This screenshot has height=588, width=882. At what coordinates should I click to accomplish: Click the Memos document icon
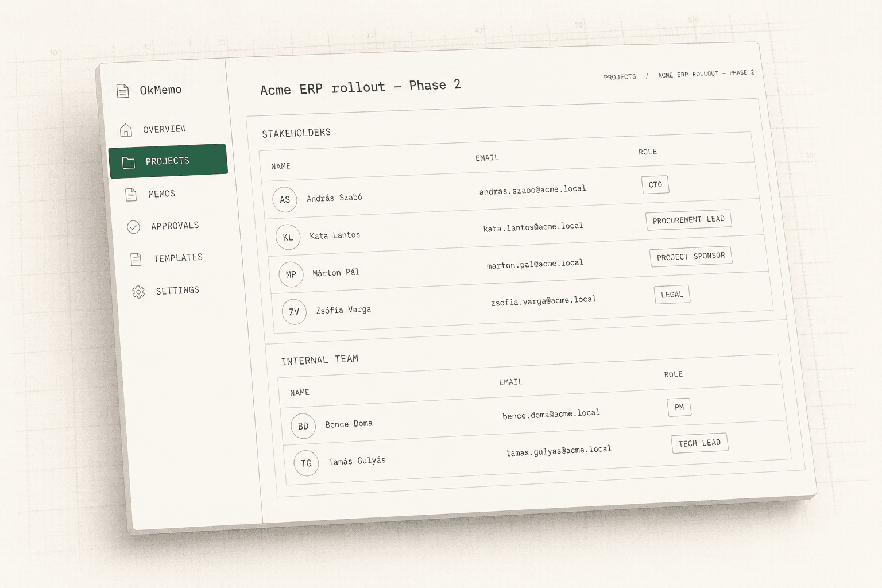131,195
